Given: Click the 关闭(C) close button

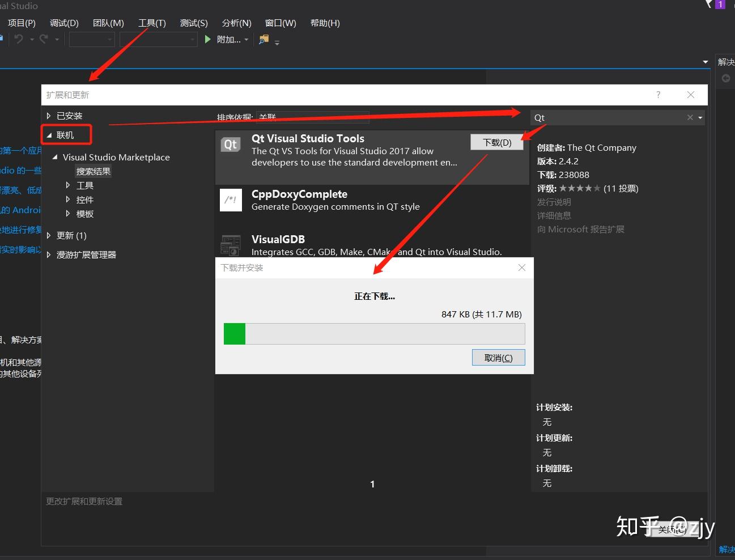Looking at the screenshot, I should pyautogui.click(x=672, y=529).
